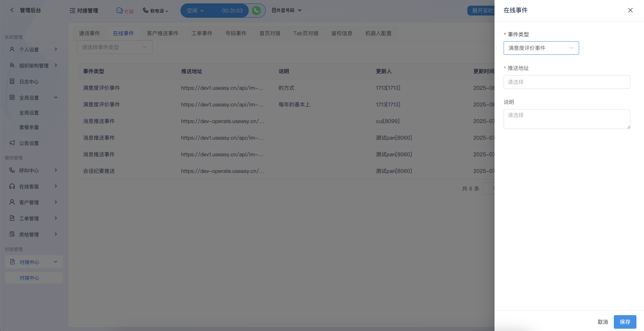Click the 组织架构管理 icon

pyautogui.click(x=12, y=65)
